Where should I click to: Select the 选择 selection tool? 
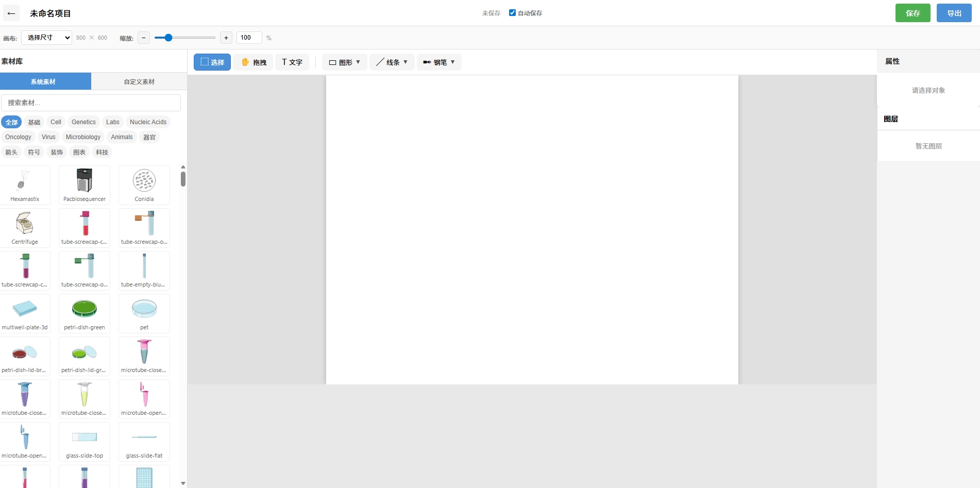212,62
